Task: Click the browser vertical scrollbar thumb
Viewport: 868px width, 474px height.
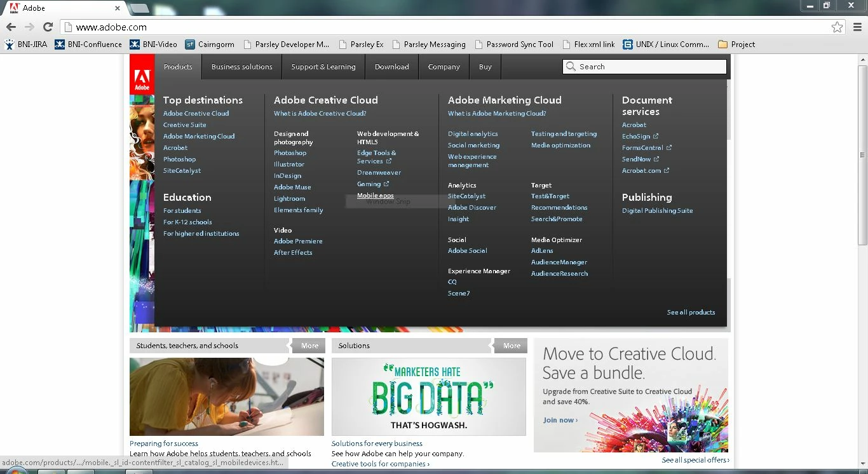Action: click(862, 154)
